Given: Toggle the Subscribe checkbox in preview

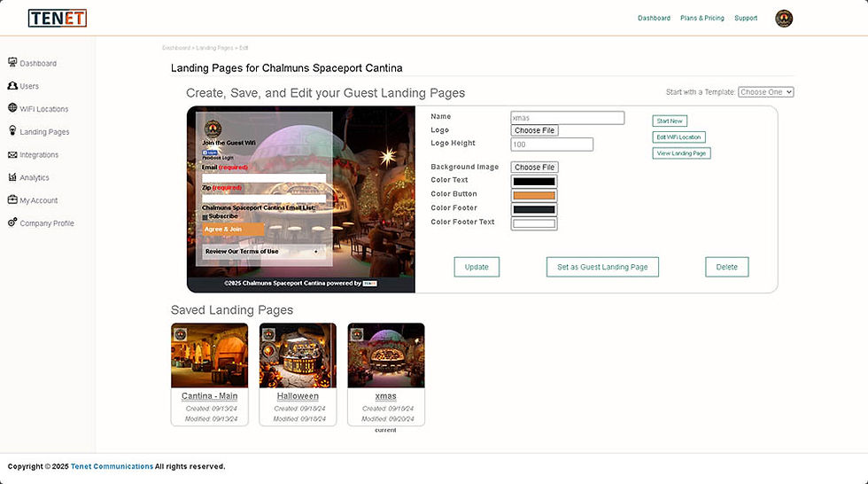Looking at the screenshot, I should coord(205,217).
